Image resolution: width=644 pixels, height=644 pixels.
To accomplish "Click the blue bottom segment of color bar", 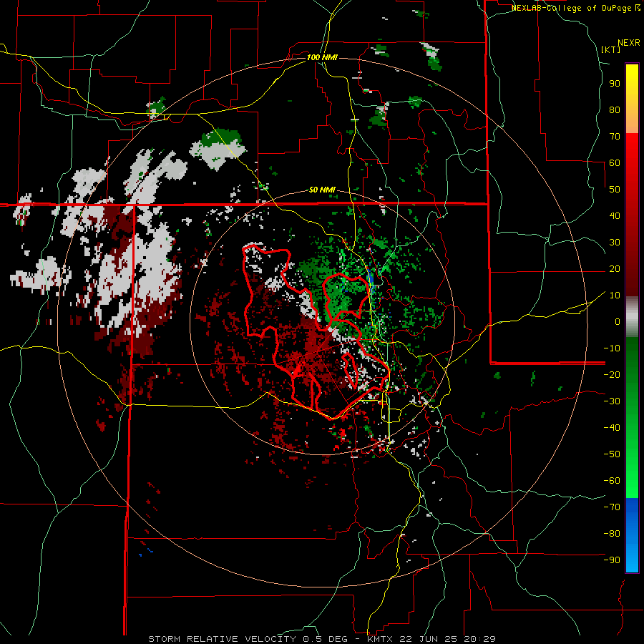I will point(632,535).
